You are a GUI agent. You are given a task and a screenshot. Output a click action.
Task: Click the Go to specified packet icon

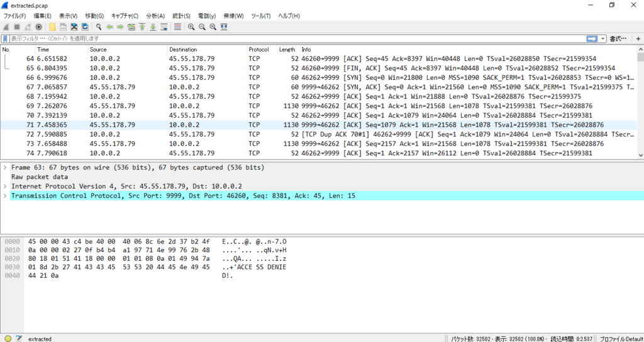tap(131, 27)
